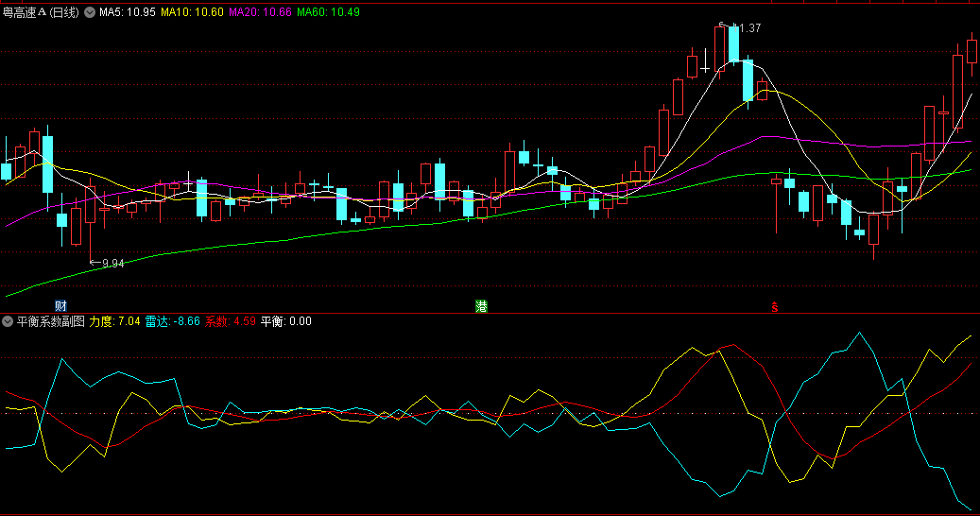The height and width of the screenshot is (516, 980).
Task: Click the 财 marker icon on the chart
Action: click(60, 305)
